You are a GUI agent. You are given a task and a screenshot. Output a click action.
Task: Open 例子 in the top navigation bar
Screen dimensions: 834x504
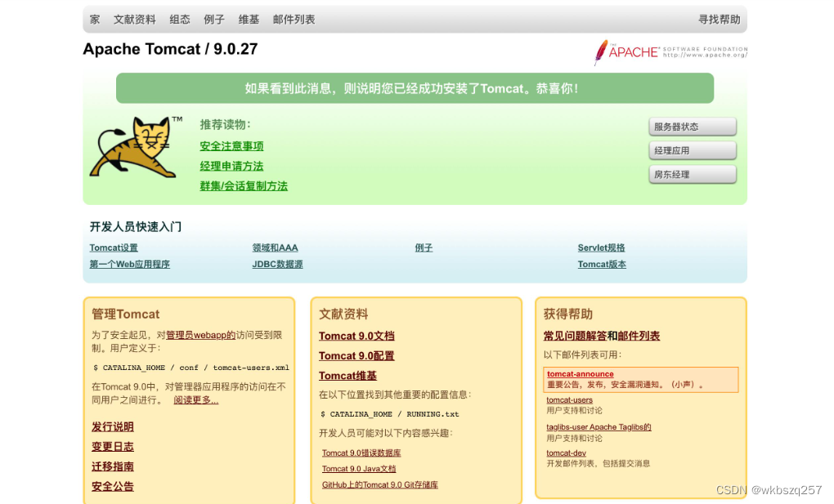pyautogui.click(x=214, y=20)
